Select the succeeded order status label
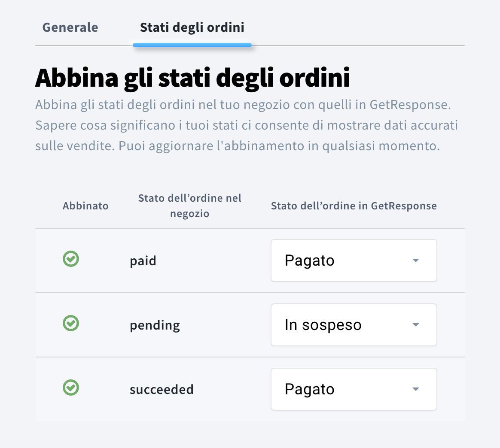This screenshot has height=448, width=500. 162,390
